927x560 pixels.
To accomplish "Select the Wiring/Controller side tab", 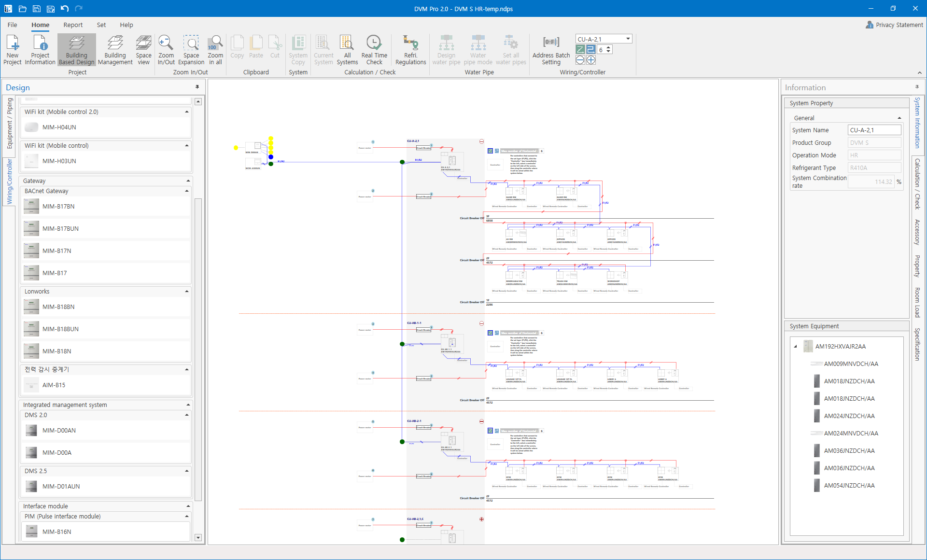I will pyautogui.click(x=9, y=182).
